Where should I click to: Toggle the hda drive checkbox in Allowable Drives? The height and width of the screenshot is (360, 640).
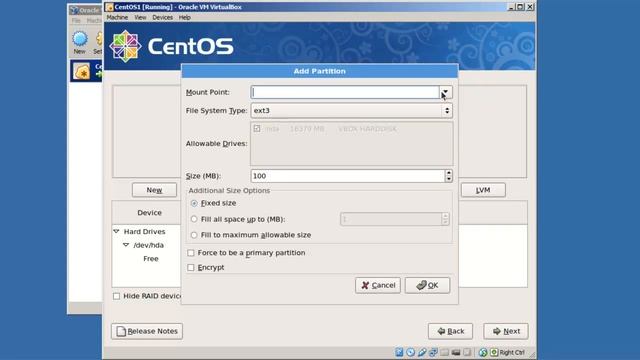(257, 129)
